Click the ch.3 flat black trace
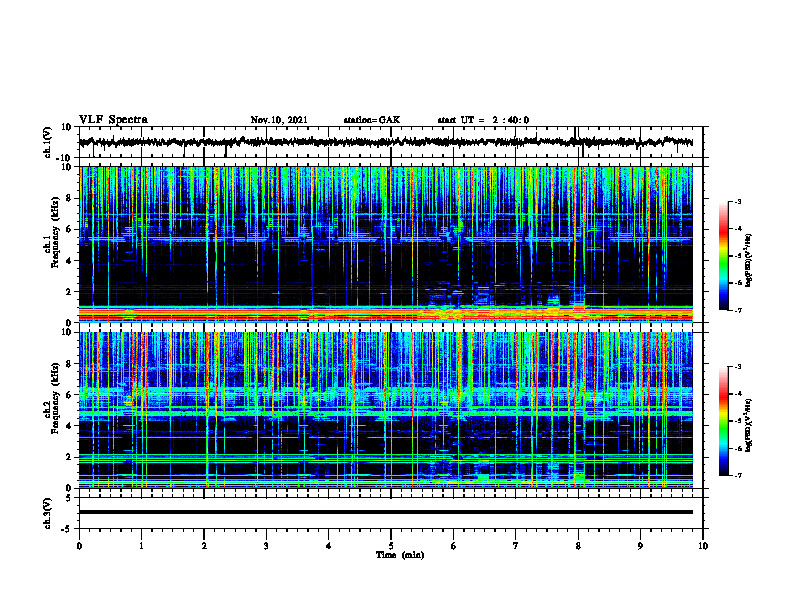The width and height of the screenshot is (792, 612). point(385,512)
